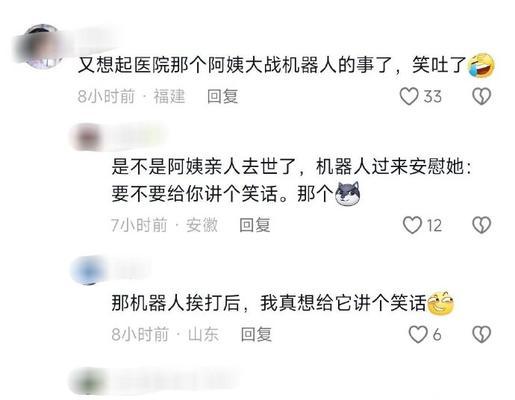Screen dimensions: 515x400
Task: Select the comment text about 阿姨大战机器人
Action: (x=273, y=65)
